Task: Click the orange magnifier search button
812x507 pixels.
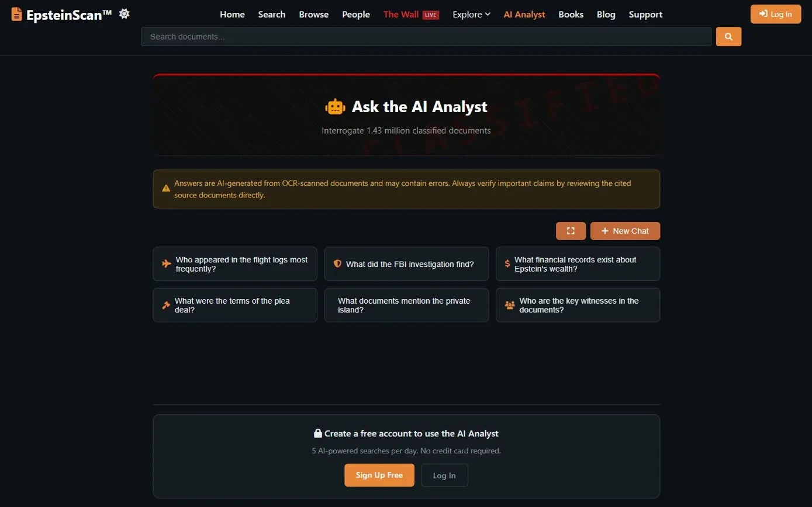Action: tap(728, 36)
